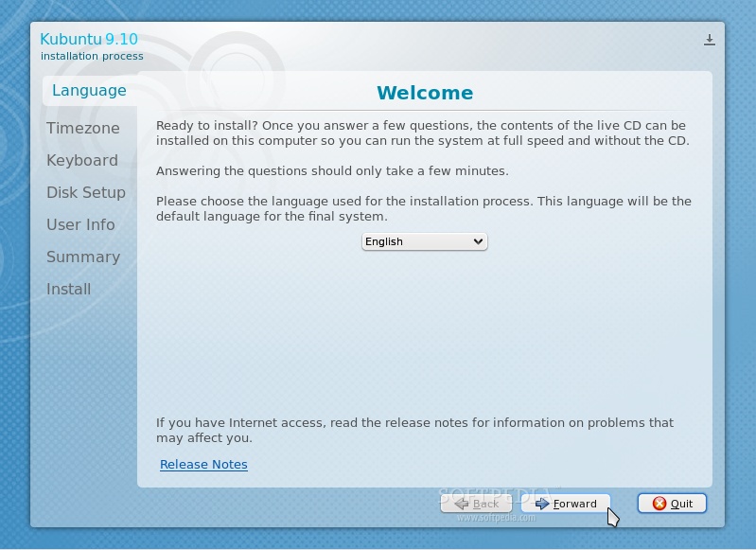Select the Language step in sidebar
Image resolution: width=756 pixels, height=550 pixels.
click(x=89, y=90)
